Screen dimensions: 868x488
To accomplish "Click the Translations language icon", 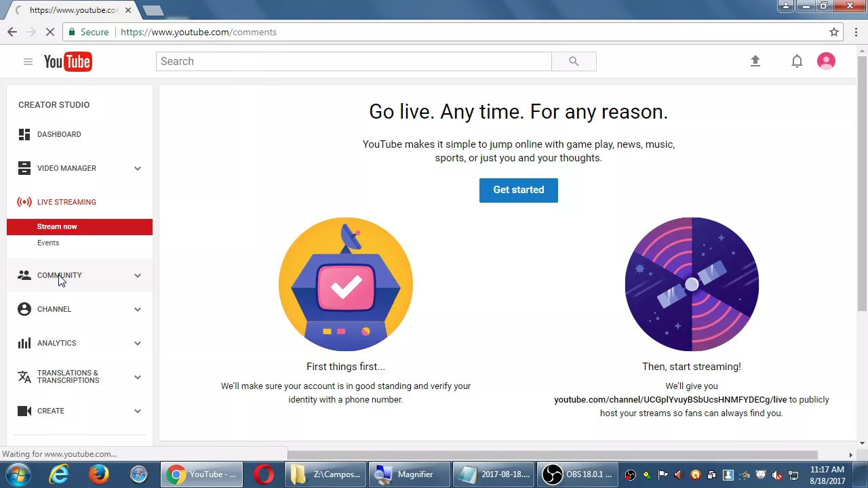I will coord(24,377).
